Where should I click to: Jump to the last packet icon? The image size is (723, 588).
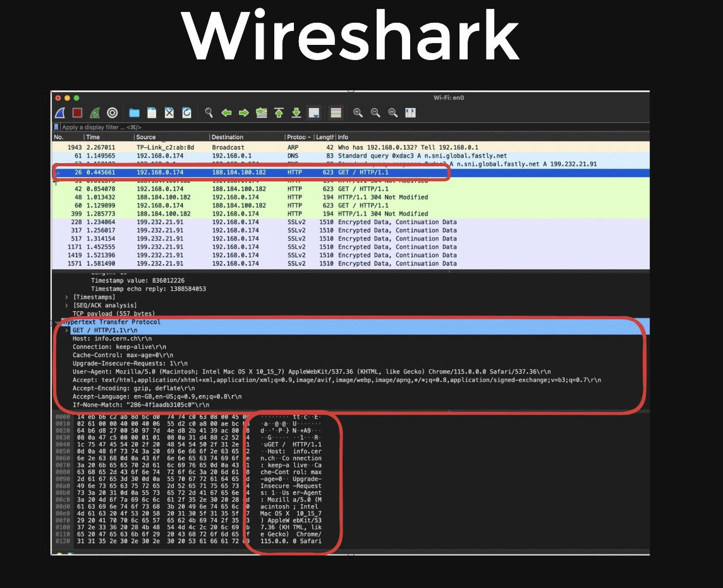coord(296,113)
